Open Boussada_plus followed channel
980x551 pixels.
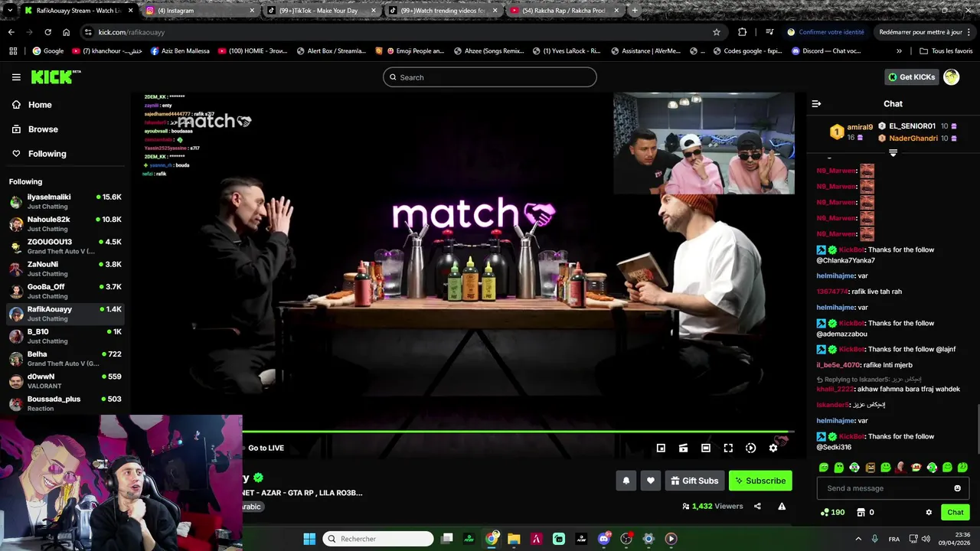(x=65, y=403)
